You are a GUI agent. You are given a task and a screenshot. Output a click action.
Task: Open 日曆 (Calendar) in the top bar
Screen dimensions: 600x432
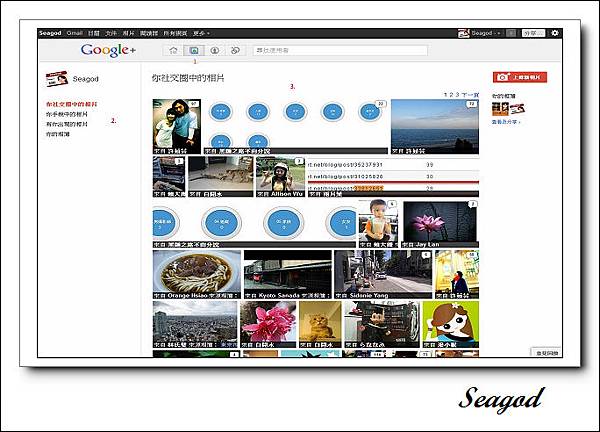pyautogui.click(x=94, y=34)
